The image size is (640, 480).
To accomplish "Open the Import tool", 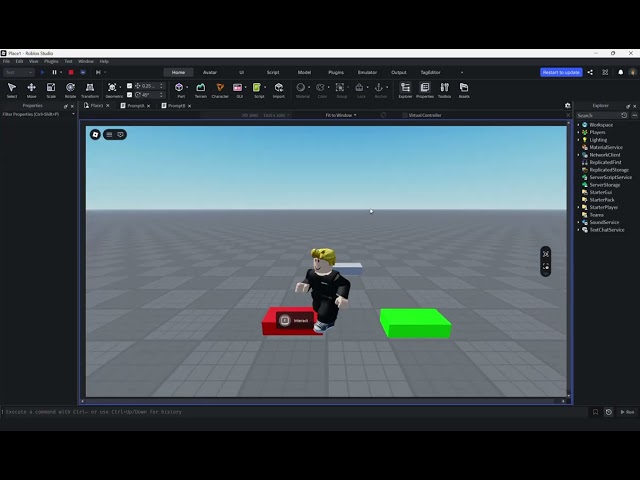I will click(279, 90).
